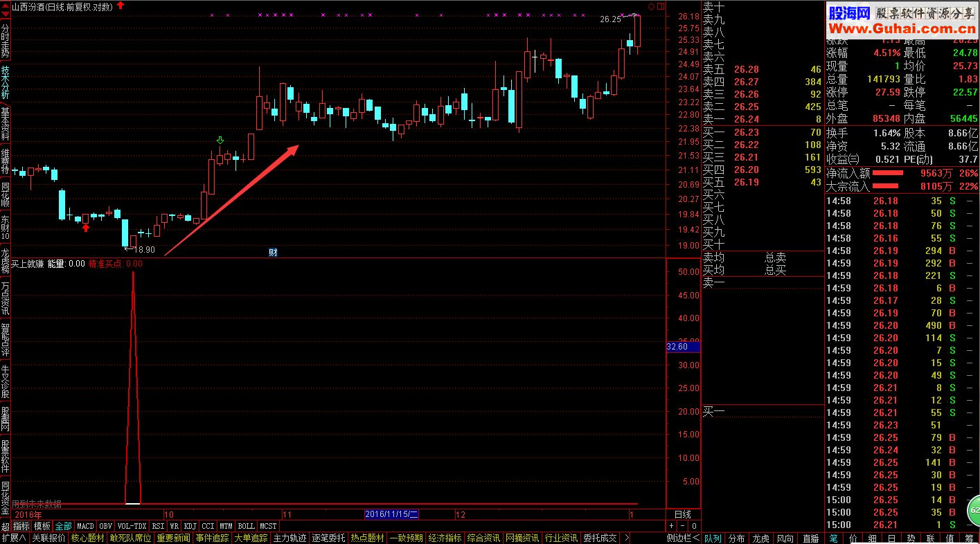Switch to the 指标 tab

(x=21, y=527)
